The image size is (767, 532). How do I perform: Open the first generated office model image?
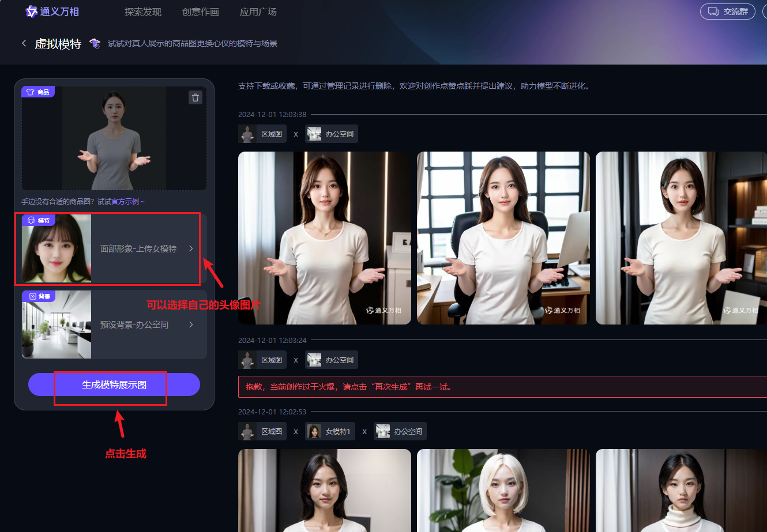(324, 237)
